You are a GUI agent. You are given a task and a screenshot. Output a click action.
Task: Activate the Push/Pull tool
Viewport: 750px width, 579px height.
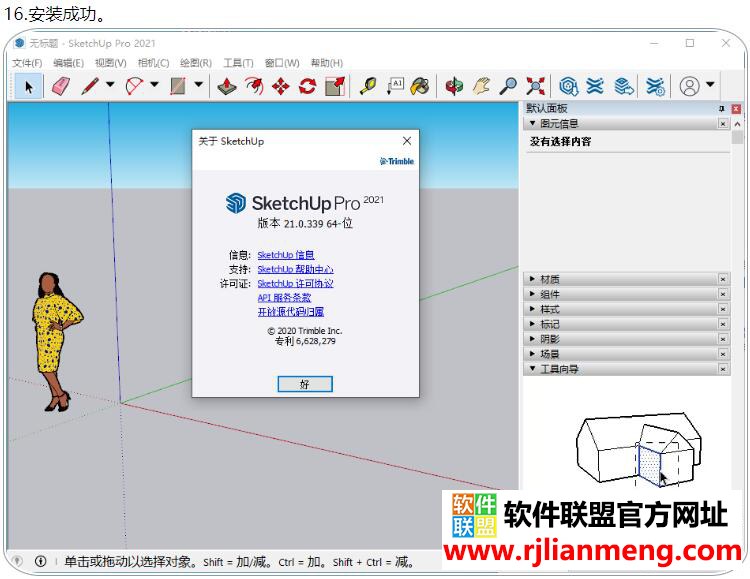click(227, 86)
